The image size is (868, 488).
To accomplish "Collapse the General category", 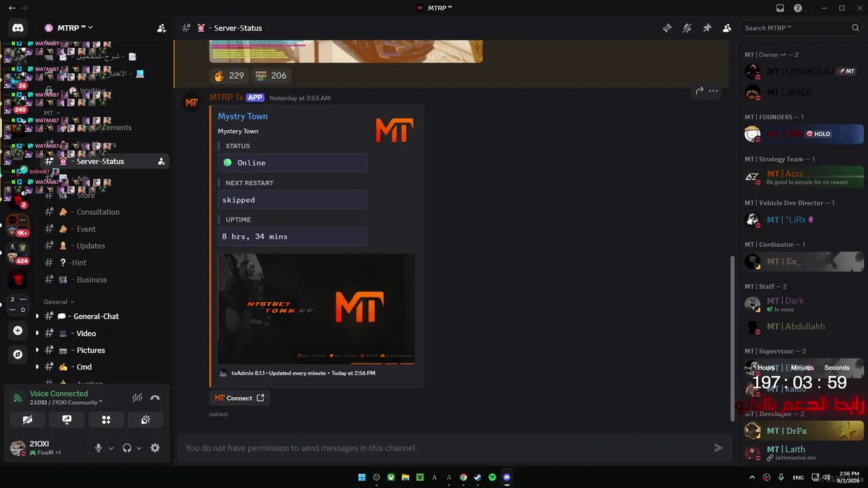I will click(59, 302).
